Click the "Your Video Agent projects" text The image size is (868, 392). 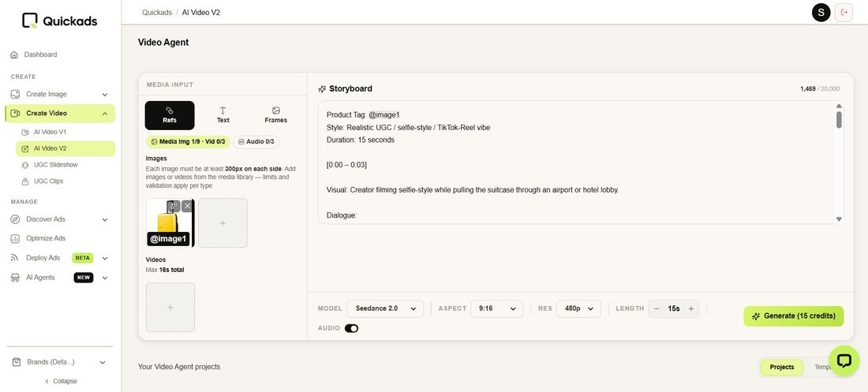[x=179, y=367]
